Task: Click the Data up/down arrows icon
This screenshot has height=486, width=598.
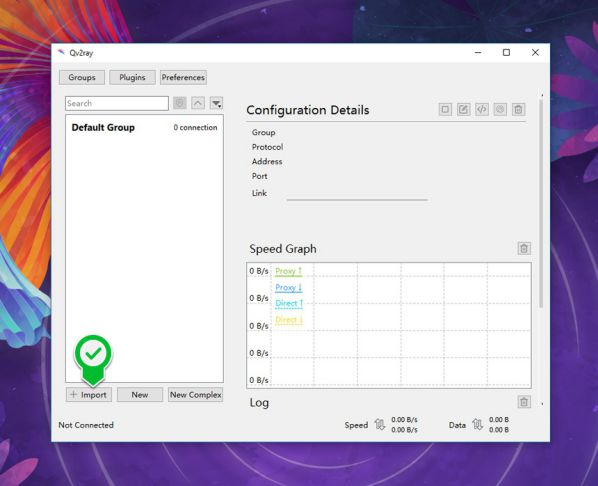Action: click(477, 424)
